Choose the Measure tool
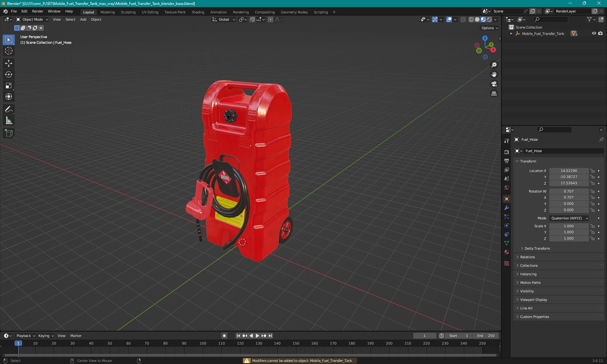 (9, 121)
